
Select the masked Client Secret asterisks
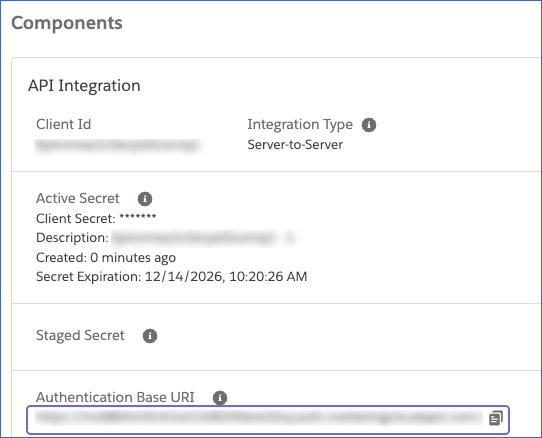138,218
